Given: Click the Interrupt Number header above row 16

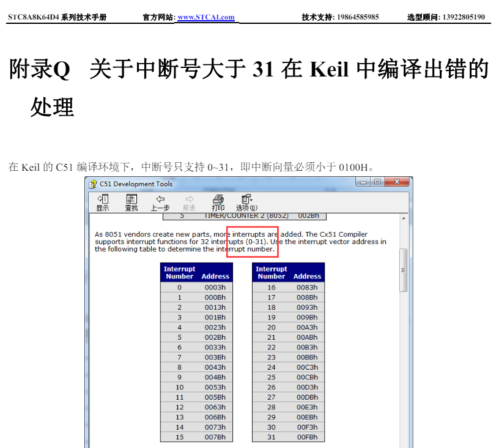Looking at the screenshot, I should 271,272.
